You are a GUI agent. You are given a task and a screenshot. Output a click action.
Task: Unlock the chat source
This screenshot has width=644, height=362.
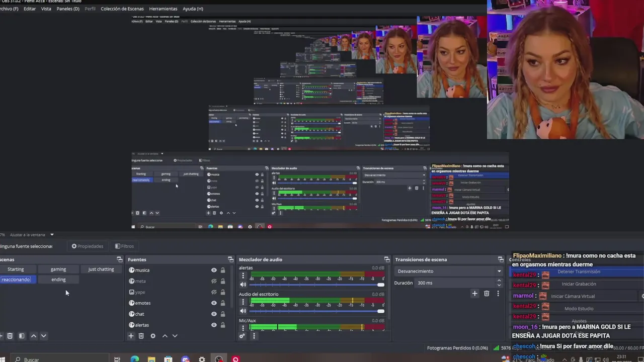coord(223,314)
